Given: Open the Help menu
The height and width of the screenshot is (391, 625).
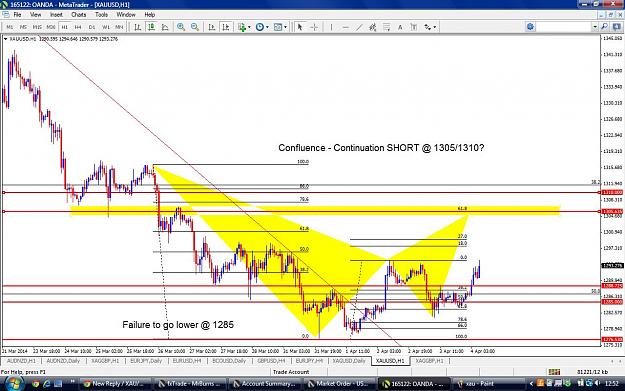Looking at the screenshot, I should (x=149, y=14).
